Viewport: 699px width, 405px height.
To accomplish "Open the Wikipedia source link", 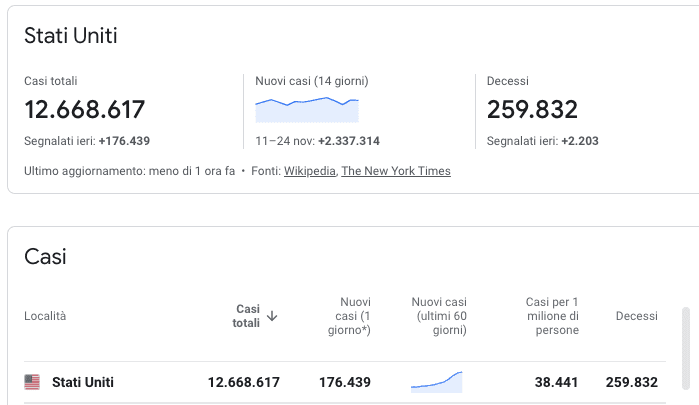I will tap(310, 171).
